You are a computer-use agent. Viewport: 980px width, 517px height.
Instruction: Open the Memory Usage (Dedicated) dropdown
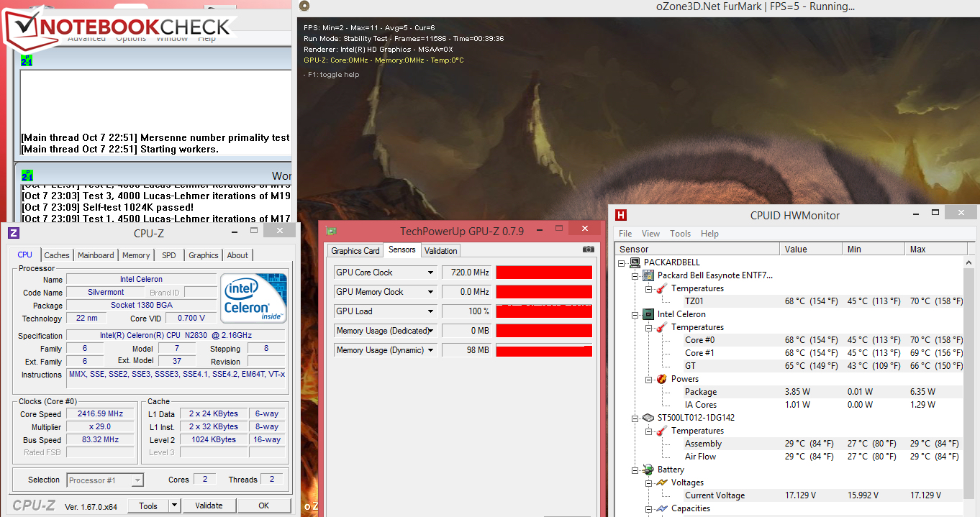[431, 331]
